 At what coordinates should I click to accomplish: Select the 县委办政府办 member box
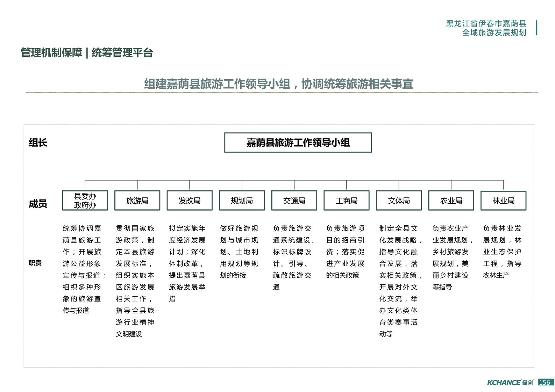85,201
